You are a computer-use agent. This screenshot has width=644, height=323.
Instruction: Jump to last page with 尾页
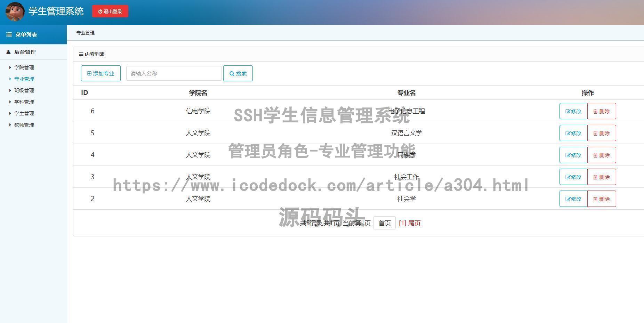pyautogui.click(x=414, y=223)
